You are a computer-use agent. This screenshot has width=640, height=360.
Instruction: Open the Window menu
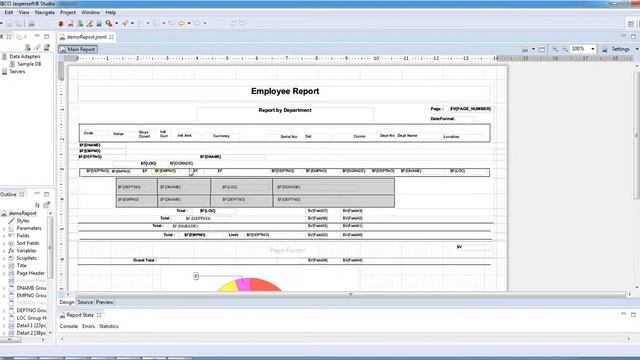point(90,13)
